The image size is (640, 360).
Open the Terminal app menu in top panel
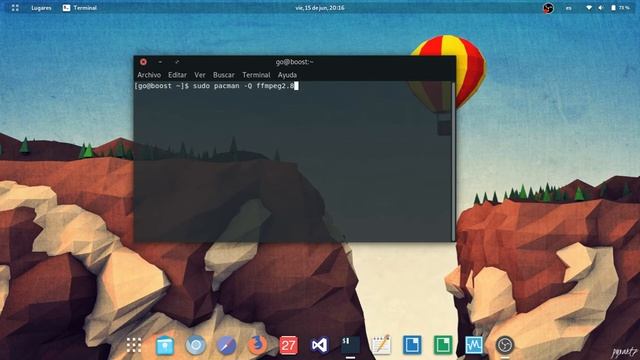[x=80, y=8]
